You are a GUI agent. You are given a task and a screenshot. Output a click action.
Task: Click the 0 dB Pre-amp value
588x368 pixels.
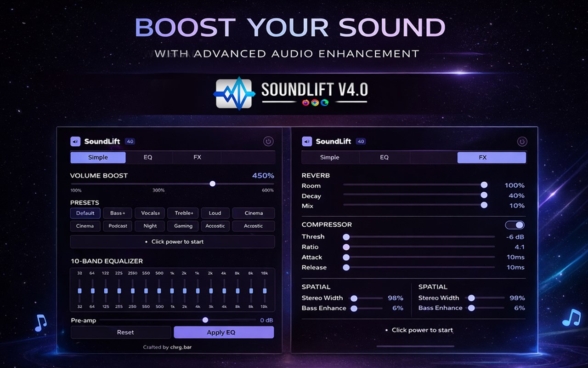click(266, 320)
